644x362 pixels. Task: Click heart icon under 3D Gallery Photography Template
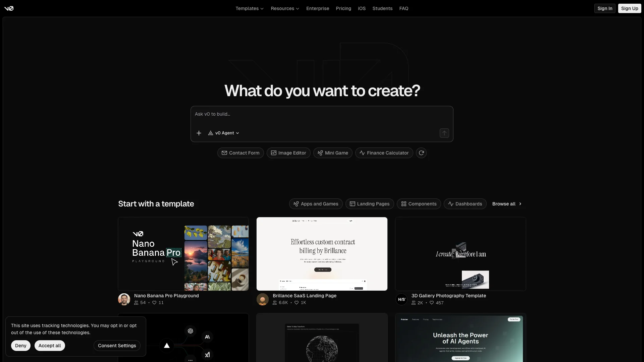pos(432,303)
